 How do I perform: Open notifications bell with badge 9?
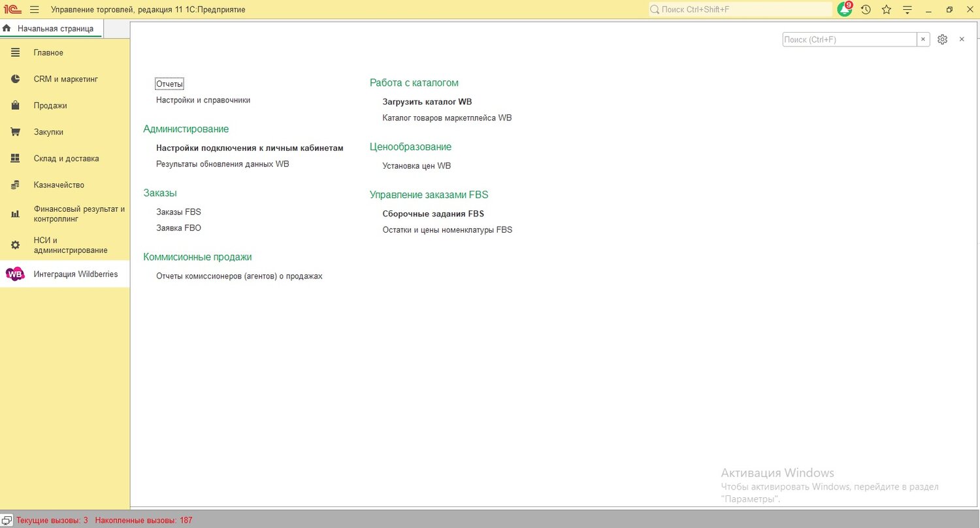click(x=845, y=9)
